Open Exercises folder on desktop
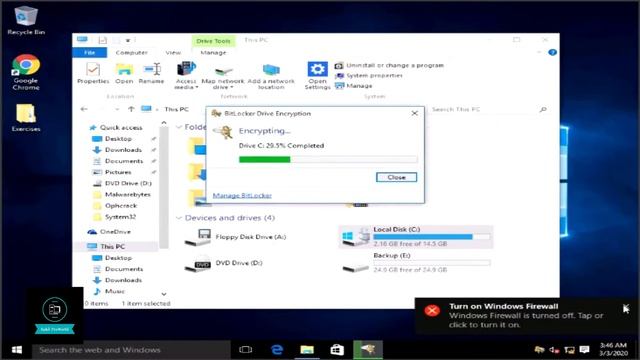Image resolution: width=640 pixels, height=360 pixels. [x=26, y=118]
